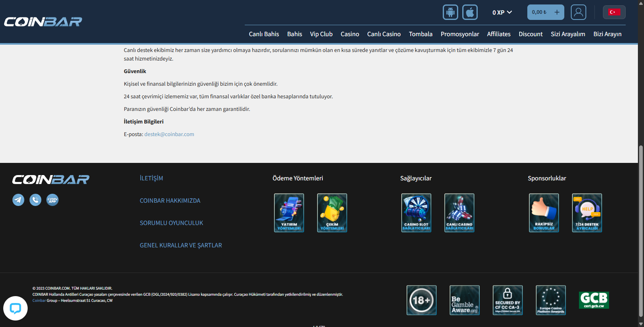Screen dimensions: 644x327
Task: View the Secured by CF CC CA-3 badge
Action: (508, 300)
